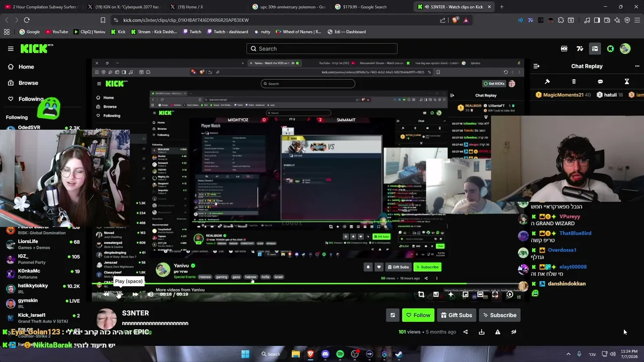Viewport: 644px width, 362px height.
Task: Open File Explorer from the taskbar
Action: pyautogui.click(x=296, y=354)
